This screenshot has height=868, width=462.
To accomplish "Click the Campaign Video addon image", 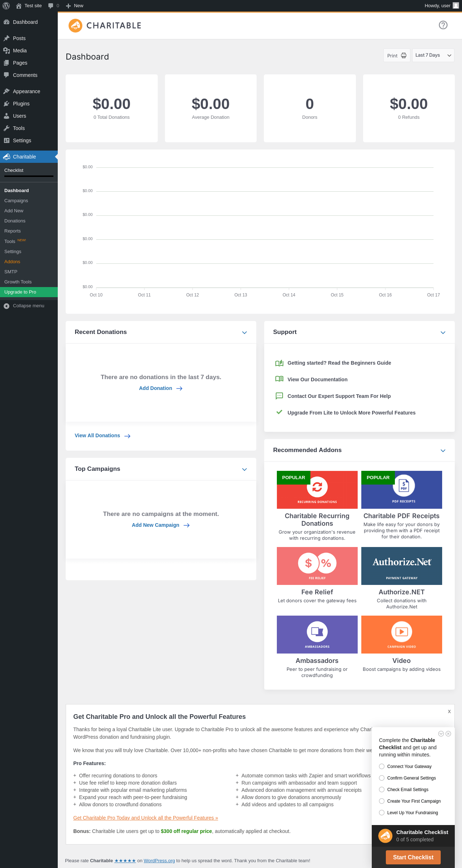I will point(402,634).
